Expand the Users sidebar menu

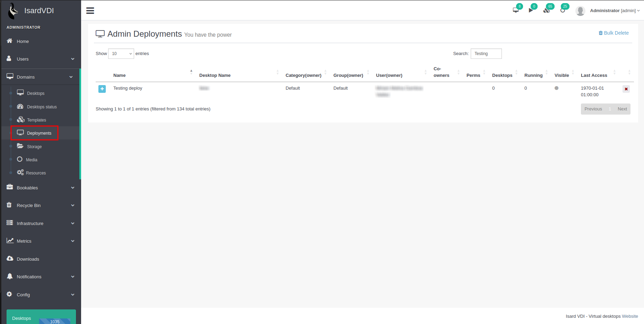(41, 59)
